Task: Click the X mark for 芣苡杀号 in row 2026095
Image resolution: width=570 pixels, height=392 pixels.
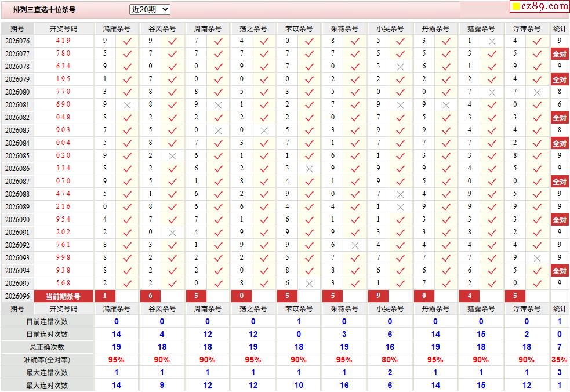Action: pyautogui.click(x=310, y=284)
